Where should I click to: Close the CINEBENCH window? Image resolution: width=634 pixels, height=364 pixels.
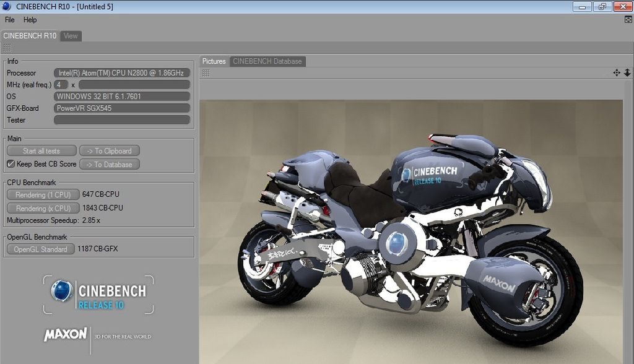(x=623, y=6)
